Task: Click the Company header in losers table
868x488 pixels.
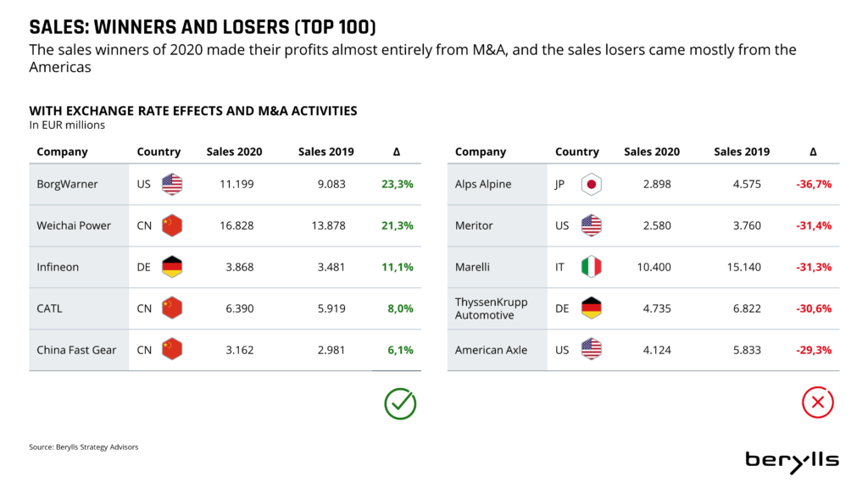Action: 481,152
